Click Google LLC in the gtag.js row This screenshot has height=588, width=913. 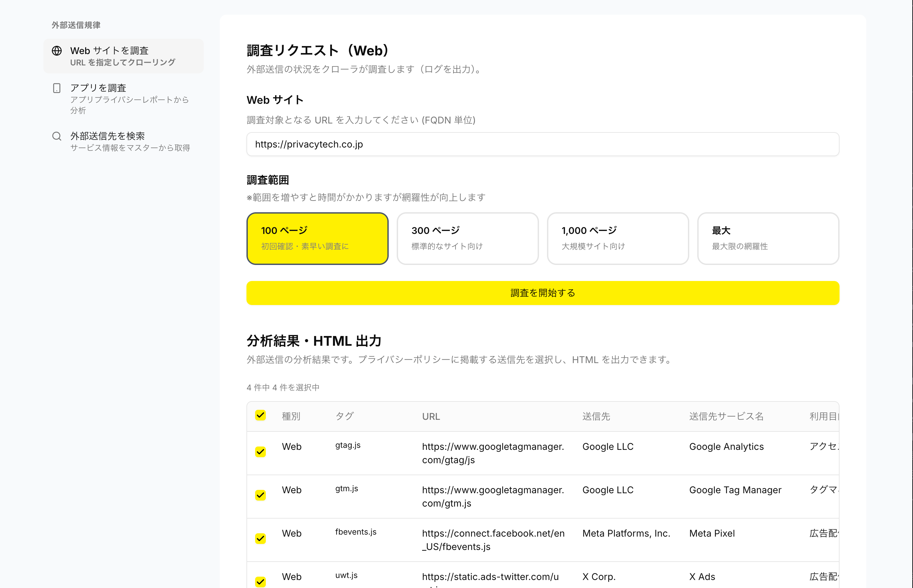tap(608, 447)
